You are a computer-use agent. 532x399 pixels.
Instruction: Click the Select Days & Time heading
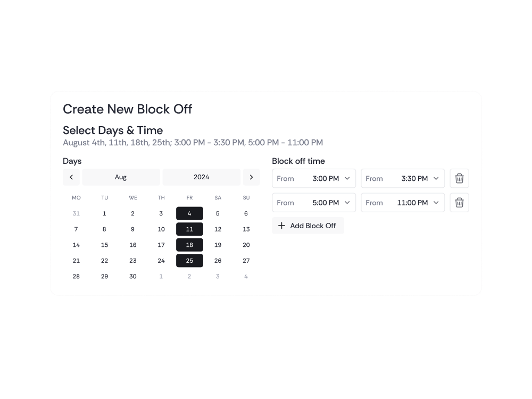point(113,130)
